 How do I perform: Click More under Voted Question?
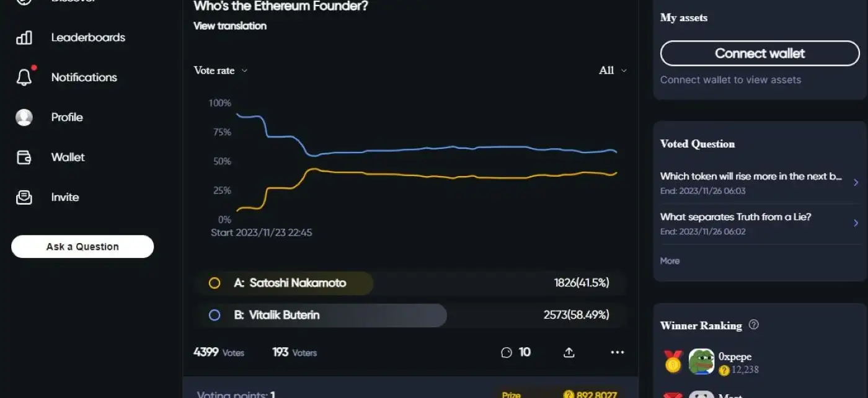point(670,261)
